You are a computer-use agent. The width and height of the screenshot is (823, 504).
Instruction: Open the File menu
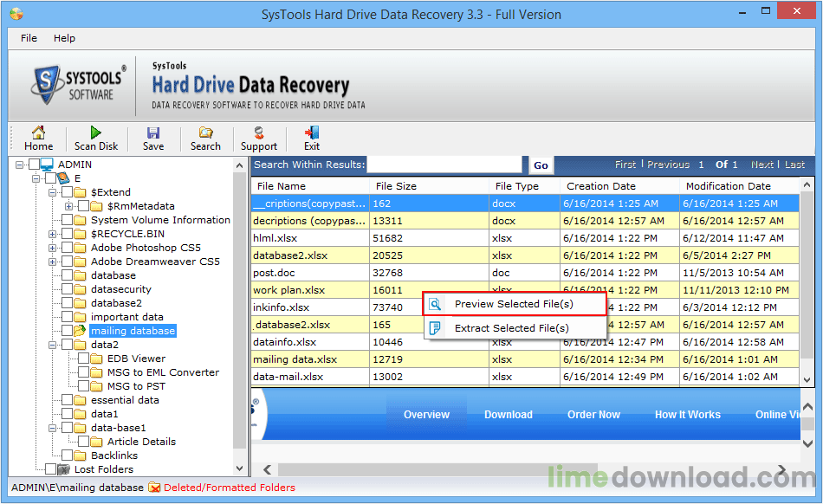point(29,38)
